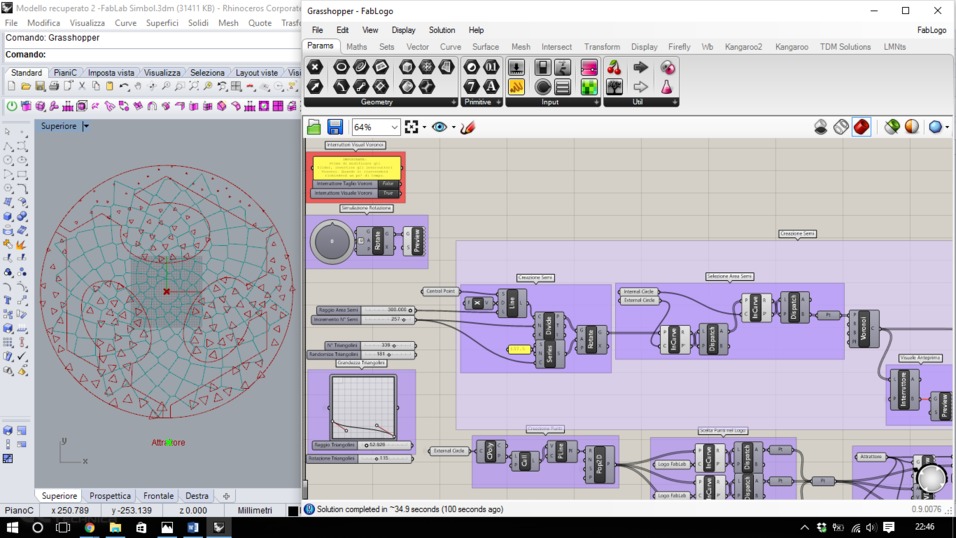Image resolution: width=956 pixels, height=538 pixels.
Task: Switch to the Maths component tab
Action: tap(357, 46)
